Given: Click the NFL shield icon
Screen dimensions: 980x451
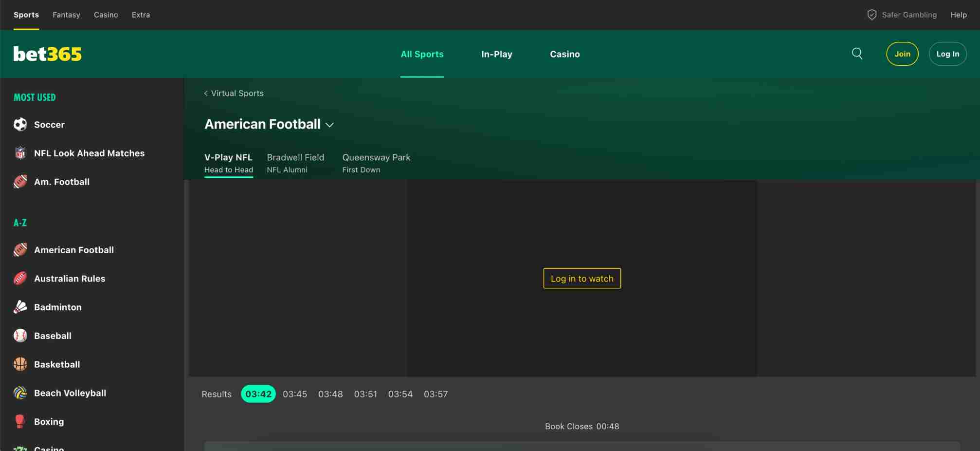Looking at the screenshot, I should point(20,153).
